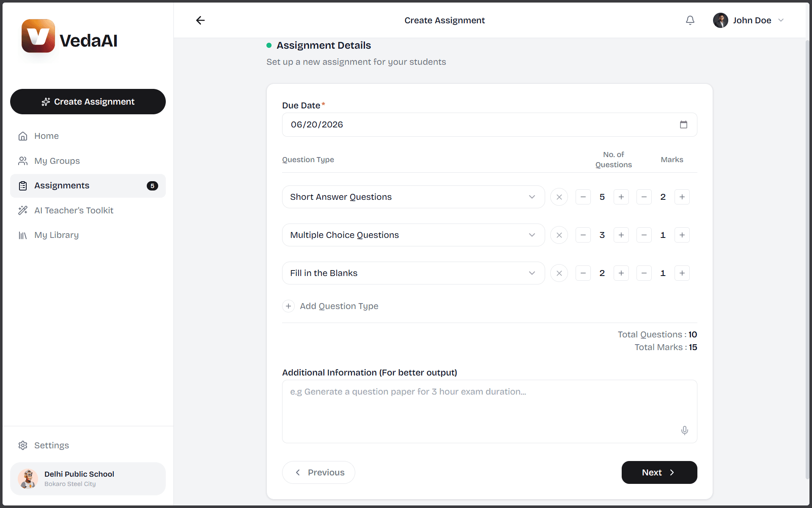Open Multiple Choice Questions dropdown
Viewport: 812px width, 508px height.
pyautogui.click(x=413, y=235)
